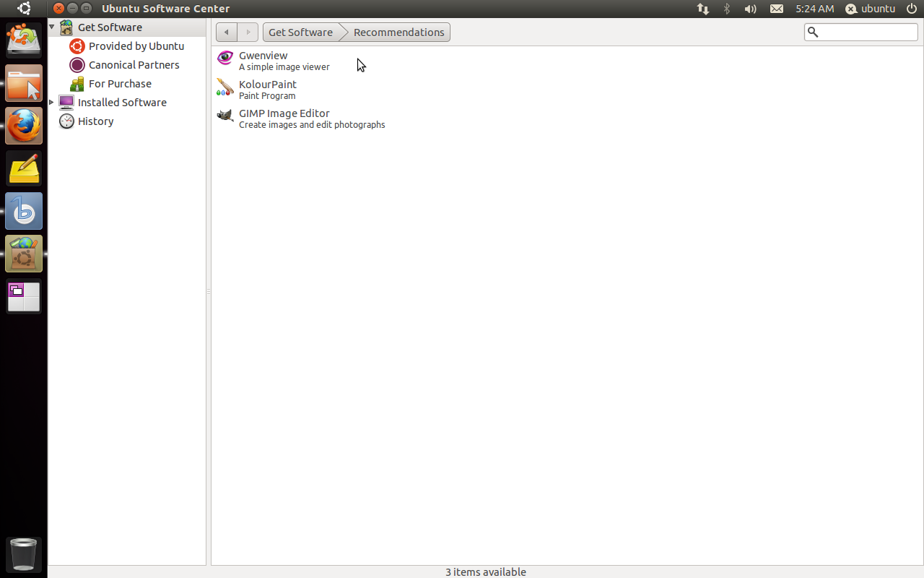The height and width of the screenshot is (578, 924).
Task: Click the Recommendations breadcrumb button
Action: (x=398, y=33)
